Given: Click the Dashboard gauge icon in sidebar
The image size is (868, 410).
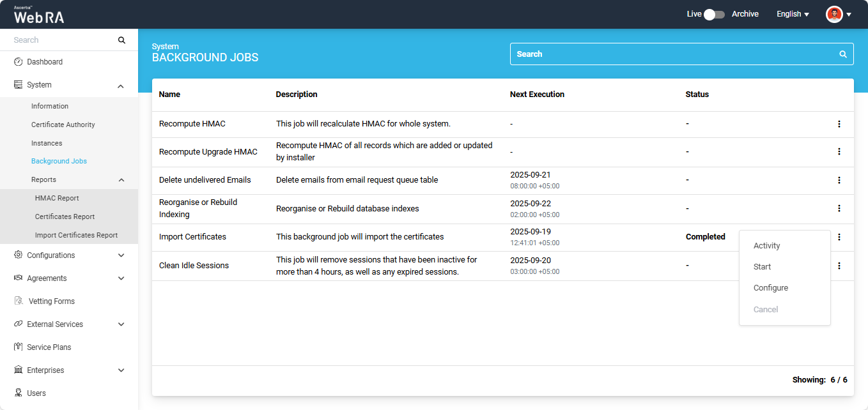Looking at the screenshot, I should 19,62.
